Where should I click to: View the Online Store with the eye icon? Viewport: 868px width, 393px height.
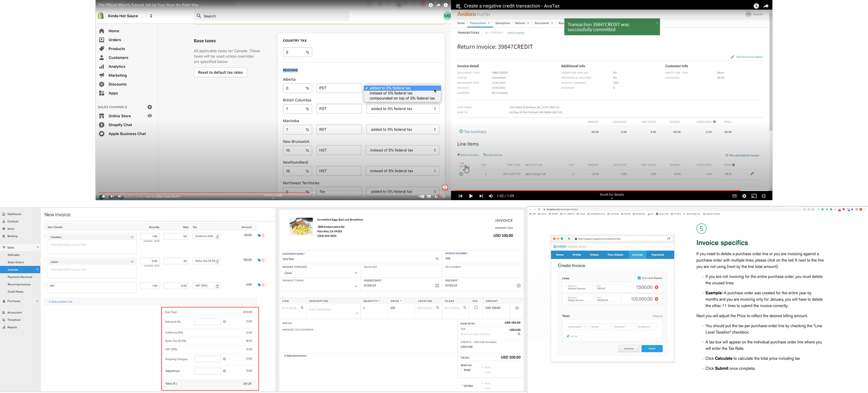[x=150, y=116]
